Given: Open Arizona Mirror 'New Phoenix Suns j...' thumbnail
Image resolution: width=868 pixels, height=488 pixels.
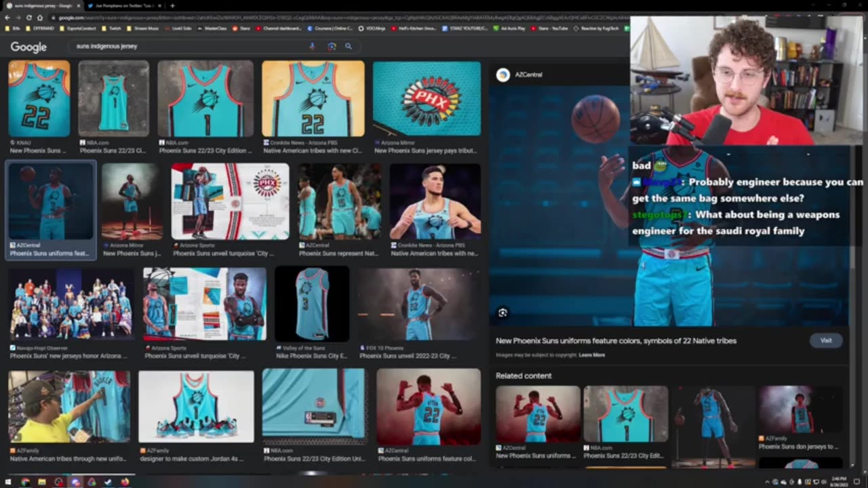Looking at the screenshot, I should pos(132,202).
